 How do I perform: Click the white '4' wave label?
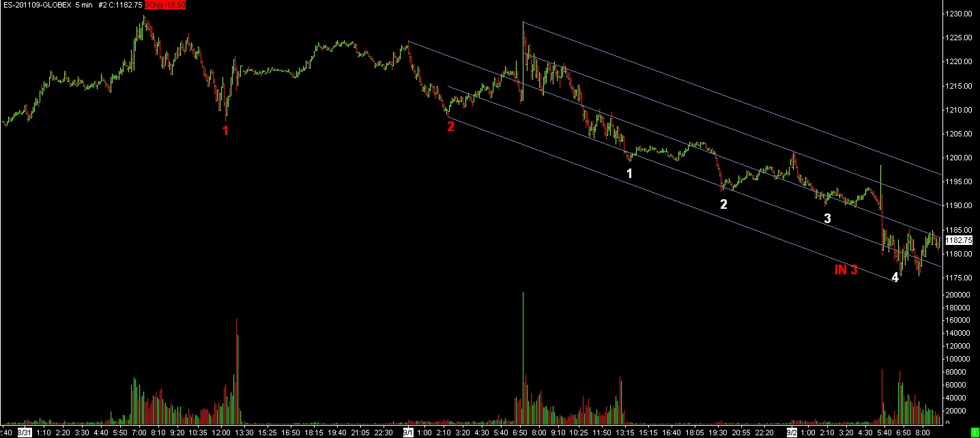[895, 278]
